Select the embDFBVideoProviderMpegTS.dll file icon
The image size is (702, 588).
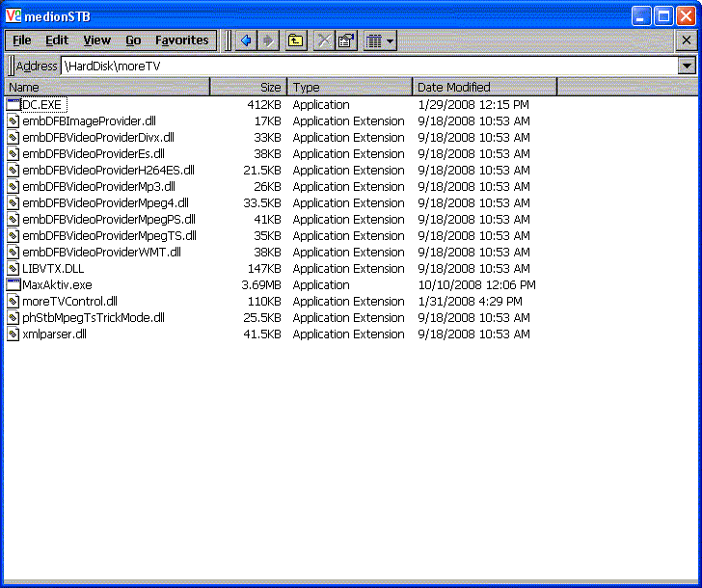coord(13,236)
